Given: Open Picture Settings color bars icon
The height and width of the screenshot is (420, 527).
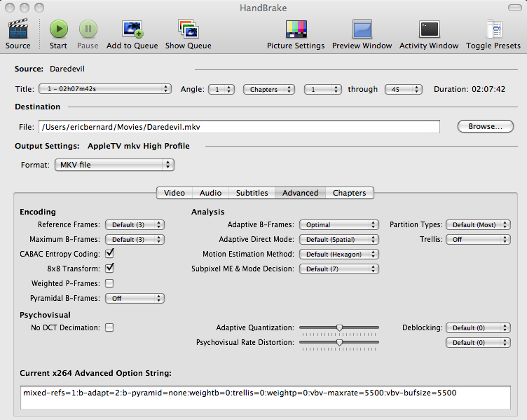Looking at the screenshot, I should [296, 29].
